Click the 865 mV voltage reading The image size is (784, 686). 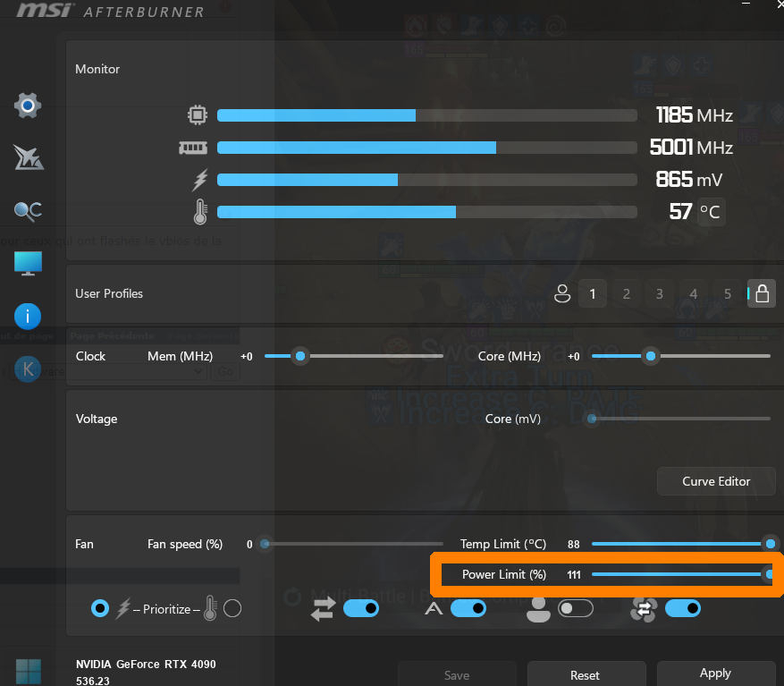pyautogui.click(x=689, y=180)
